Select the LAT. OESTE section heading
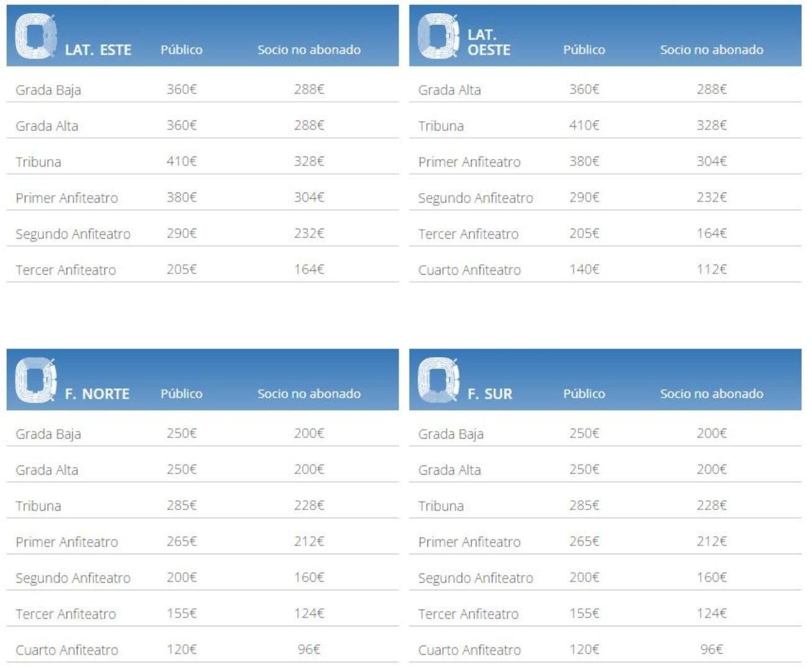Viewport: 812px width, 671px height. click(x=488, y=43)
